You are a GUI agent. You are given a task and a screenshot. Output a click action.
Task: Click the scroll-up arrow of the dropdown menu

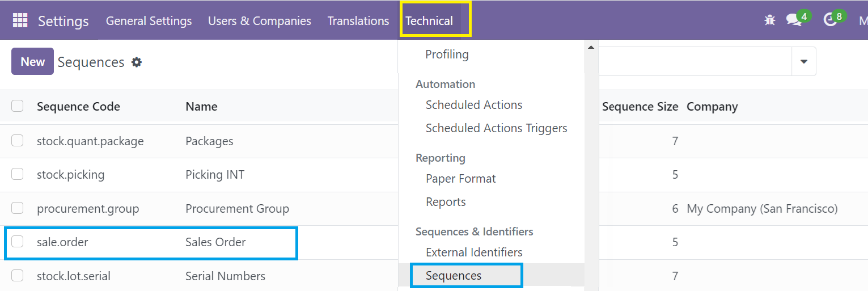coord(591,48)
